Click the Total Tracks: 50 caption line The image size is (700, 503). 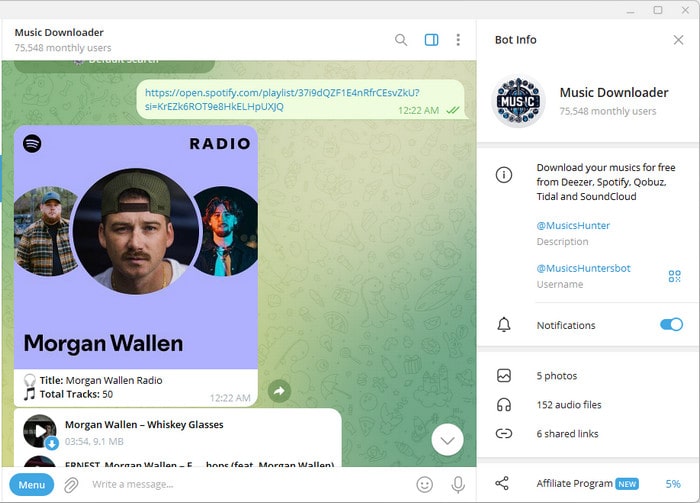(76, 394)
